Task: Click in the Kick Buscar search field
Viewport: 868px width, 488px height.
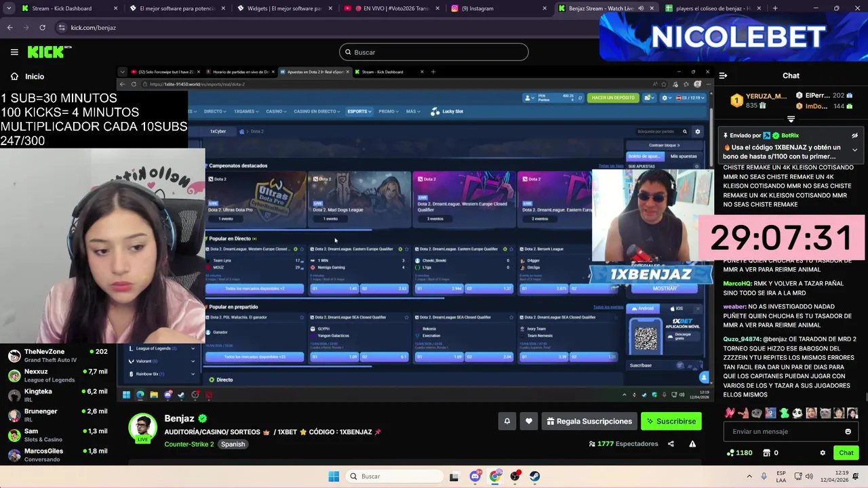Action: click(434, 52)
